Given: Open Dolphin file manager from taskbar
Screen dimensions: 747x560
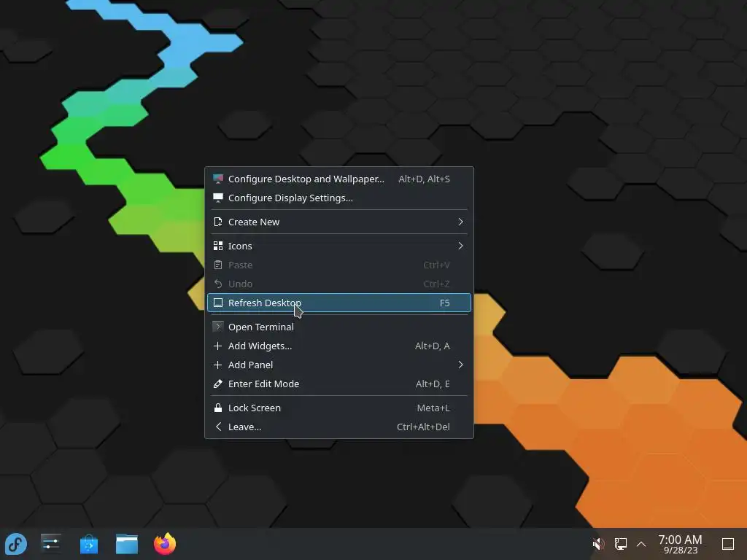Looking at the screenshot, I should 127,544.
